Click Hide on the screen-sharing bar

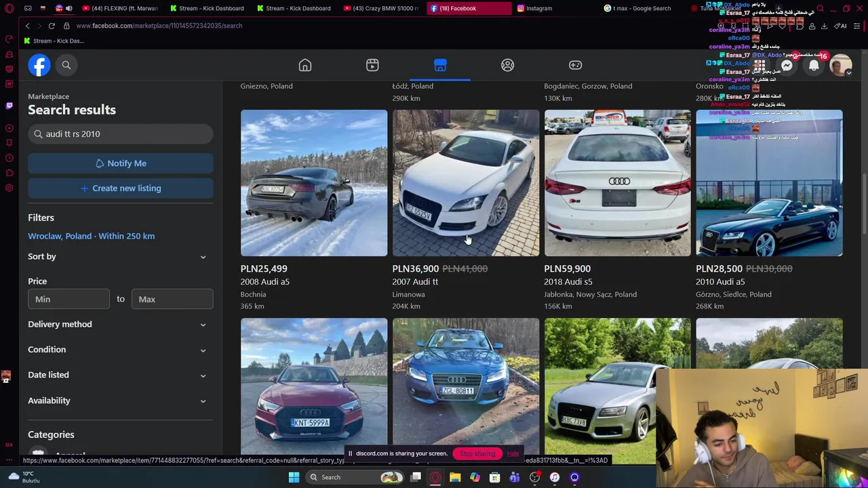[x=513, y=453]
